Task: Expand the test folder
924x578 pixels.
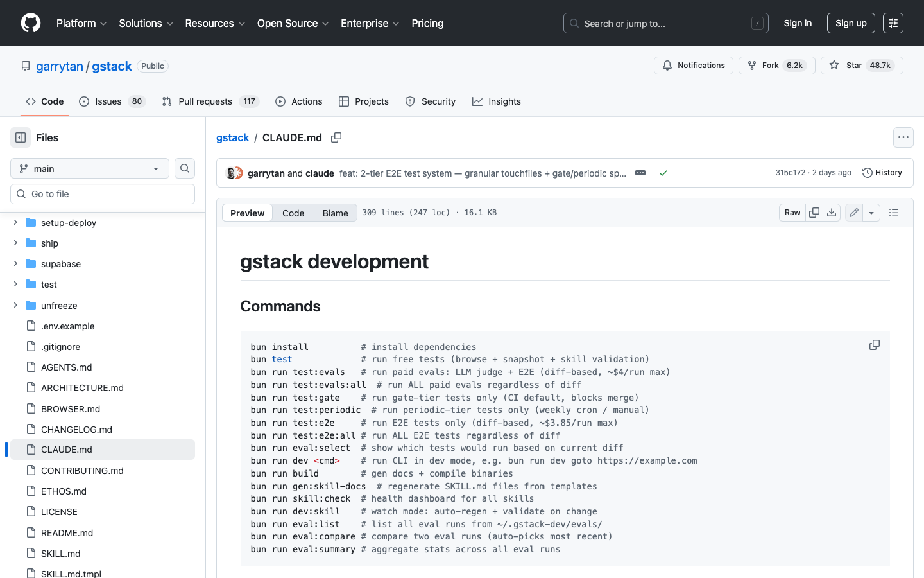Action: [15, 285]
